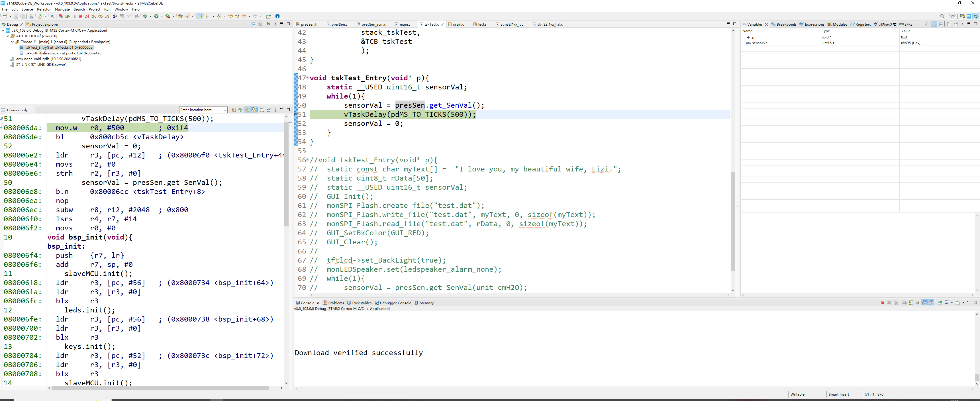Toggle Show Logical Structure in Variables view
The image size is (980, 401).
point(934,24)
